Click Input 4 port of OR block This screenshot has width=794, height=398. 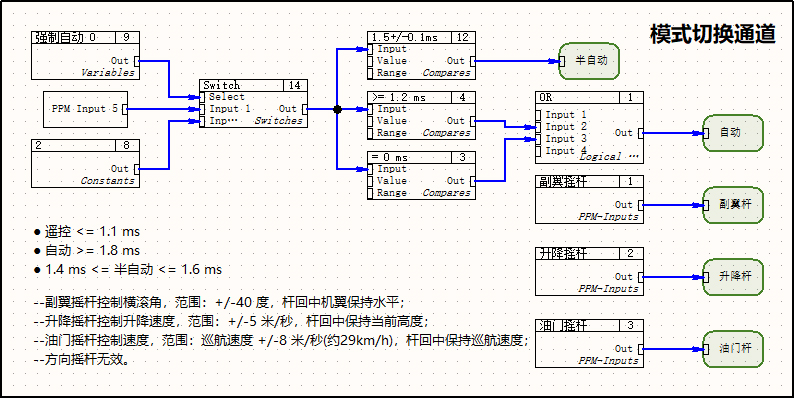[x=539, y=151]
